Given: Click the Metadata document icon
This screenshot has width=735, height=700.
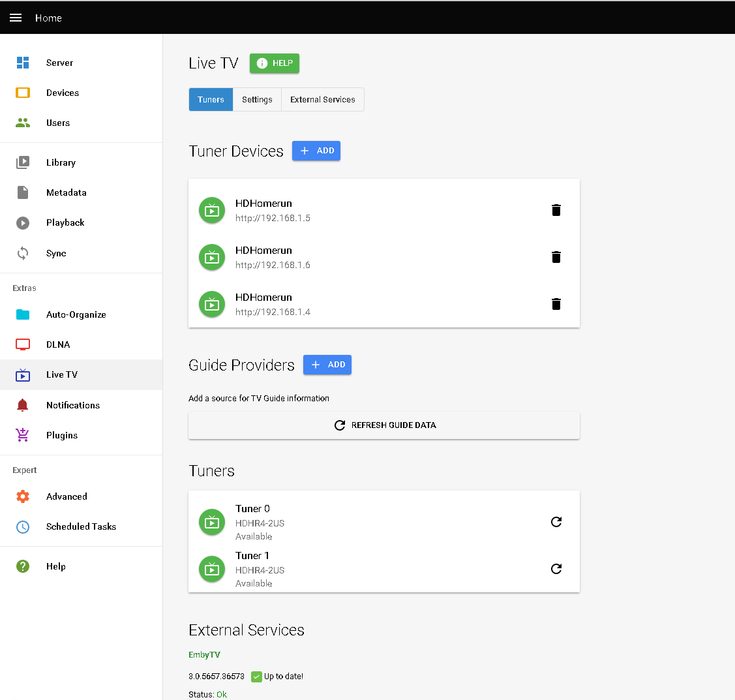Looking at the screenshot, I should click(x=23, y=192).
